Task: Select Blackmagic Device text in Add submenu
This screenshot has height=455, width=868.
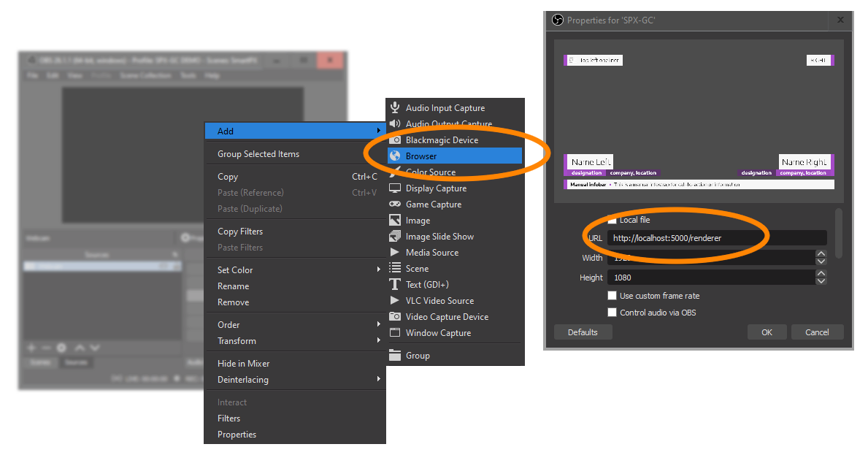Action: pyautogui.click(x=442, y=140)
